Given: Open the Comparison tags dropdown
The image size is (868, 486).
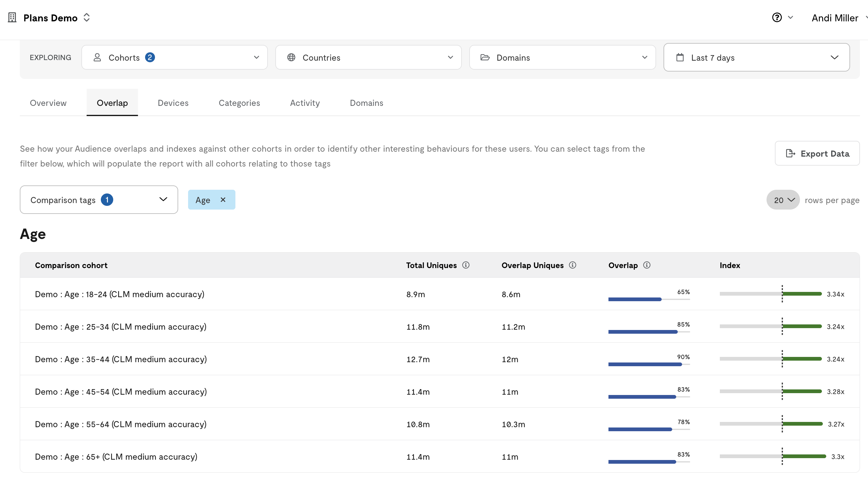Looking at the screenshot, I should (x=99, y=200).
